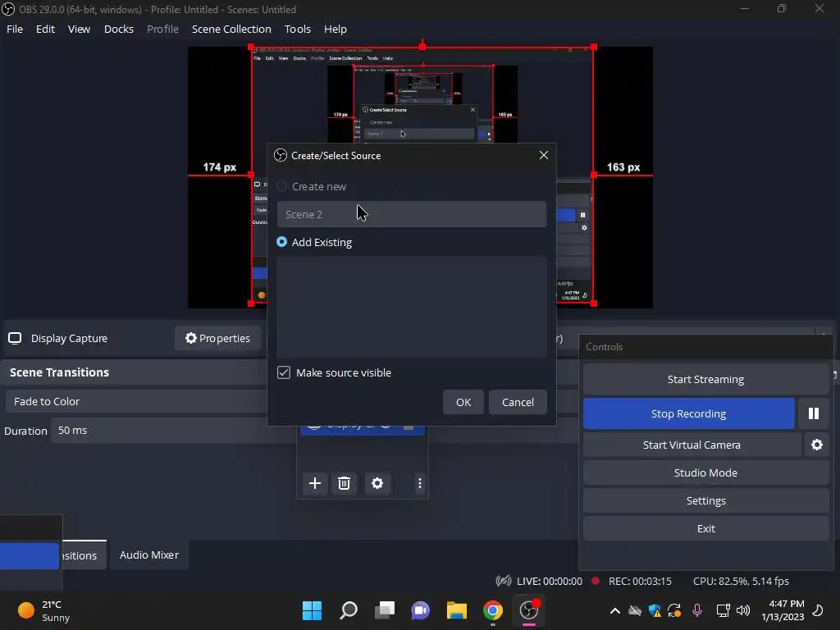The image size is (840, 630).
Task: Open the Chat app on the taskbar
Action: click(x=421, y=610)
